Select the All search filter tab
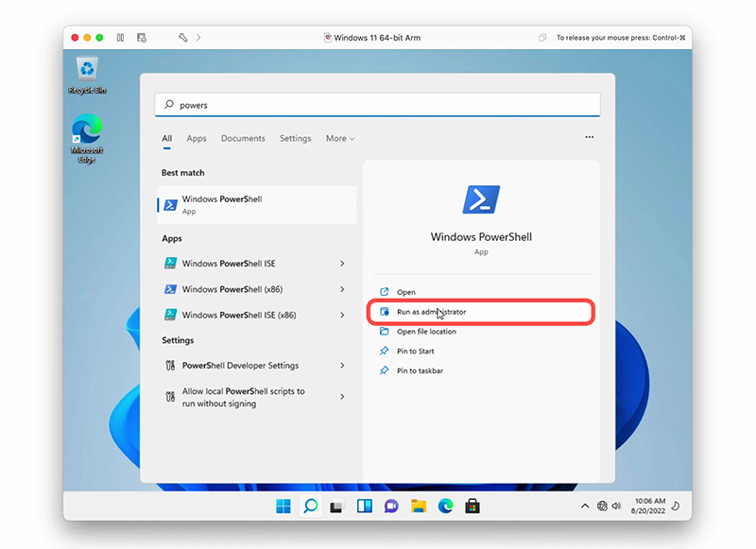 tap(167, 139)
